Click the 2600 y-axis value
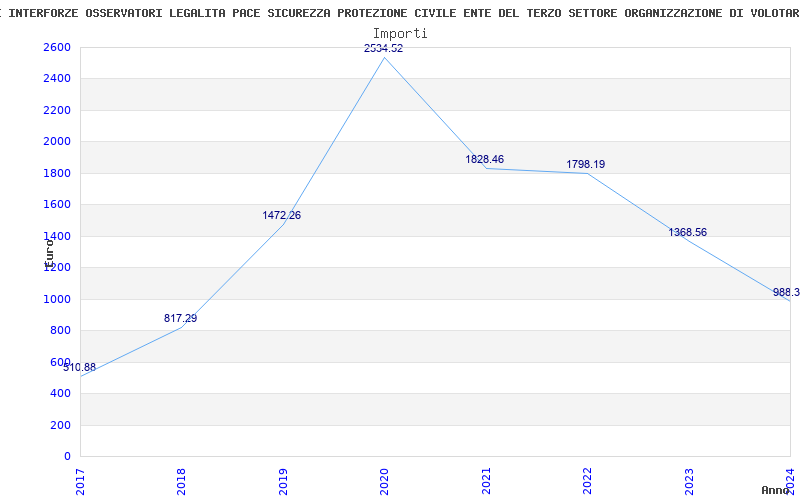 coord(57,47)
